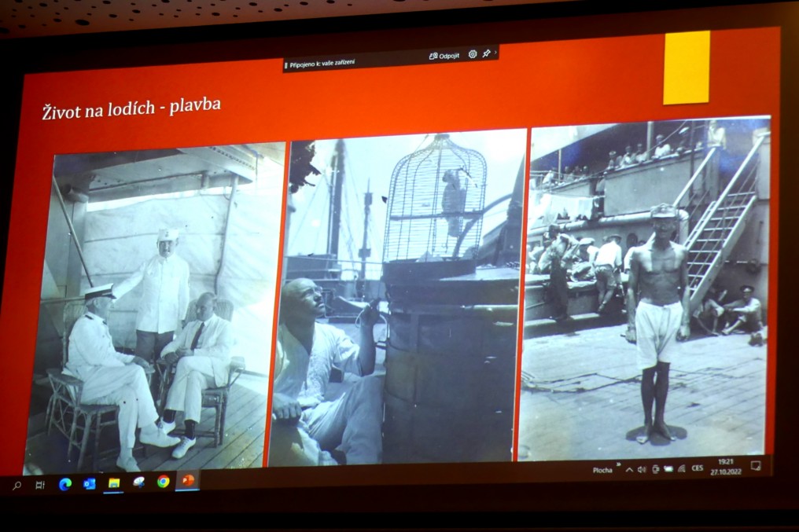This screenshot has height=532, width=799.
Task: Open the notification center icon
Action: 756,465
